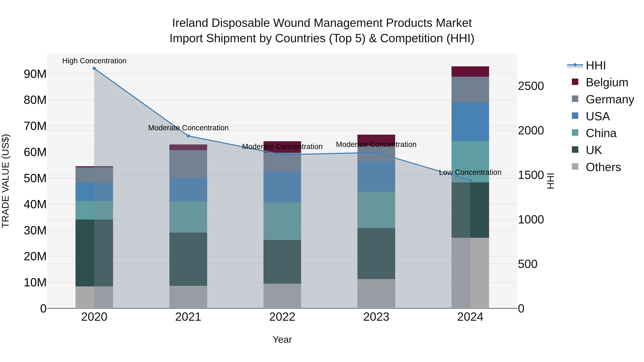Viewport: 644px width, 362px height.
Task: Select the 2020 HHI data point
Action: (94, 68)
